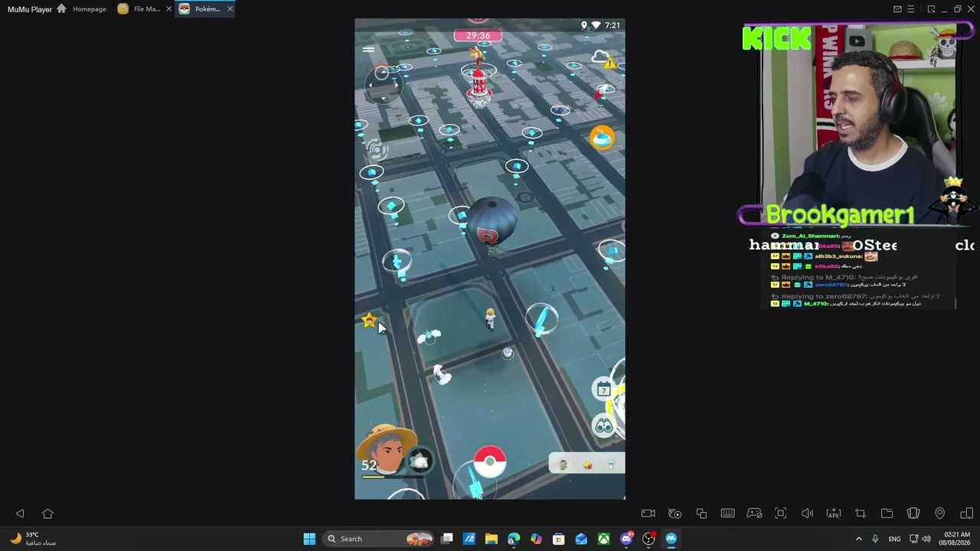Switch the ENG input language
The image size is (980, 551).
[894, 539]
